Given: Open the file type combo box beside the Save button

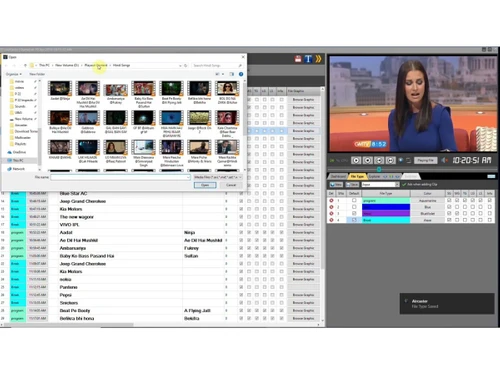Looking at the screenshot, I should coord(380,184).
